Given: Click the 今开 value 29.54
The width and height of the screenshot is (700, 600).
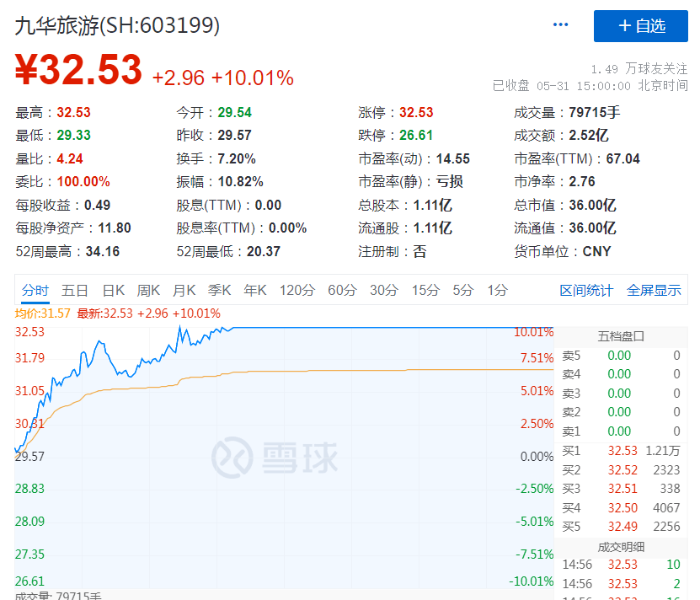Looking at the screenshot, I should (235, 112).
